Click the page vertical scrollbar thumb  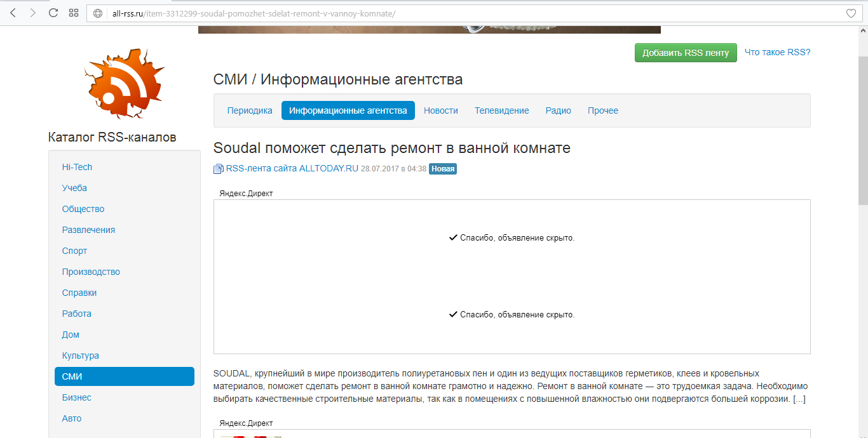(x=863, y=130)
